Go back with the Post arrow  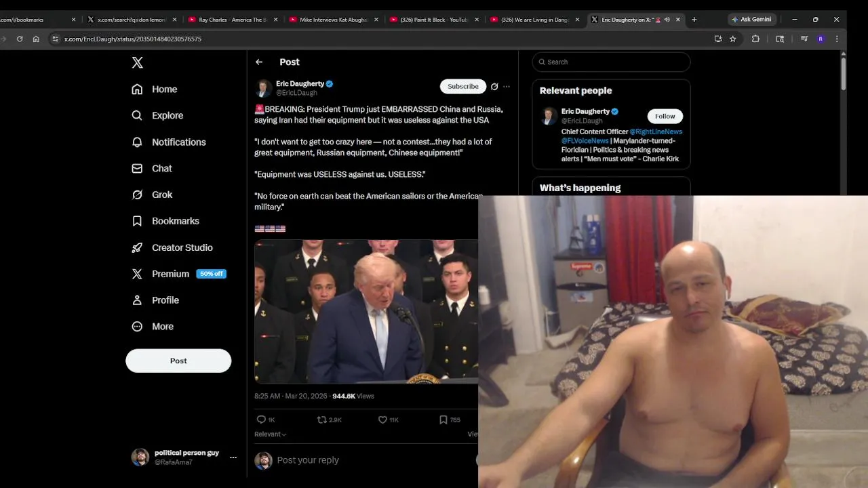click(259, 62)
